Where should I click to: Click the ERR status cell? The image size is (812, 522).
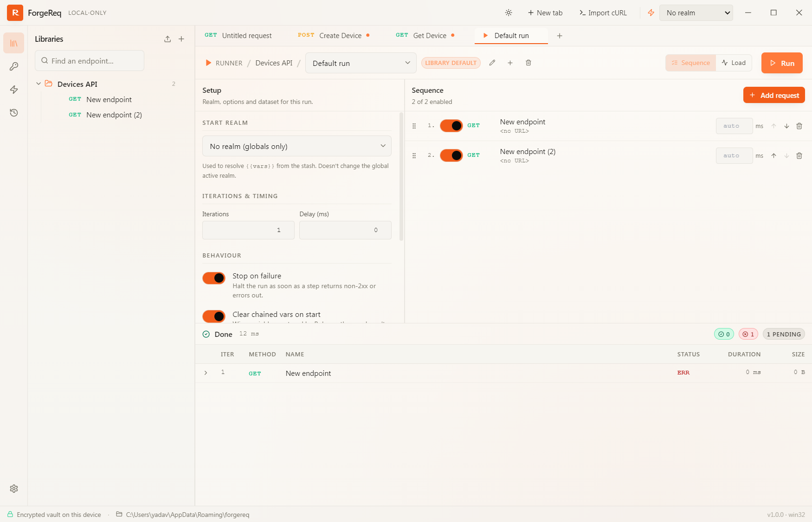683,373
